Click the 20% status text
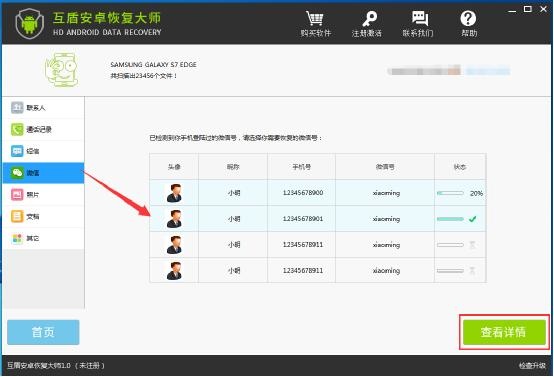The image size is (554, 377). [x=476, y=193]
